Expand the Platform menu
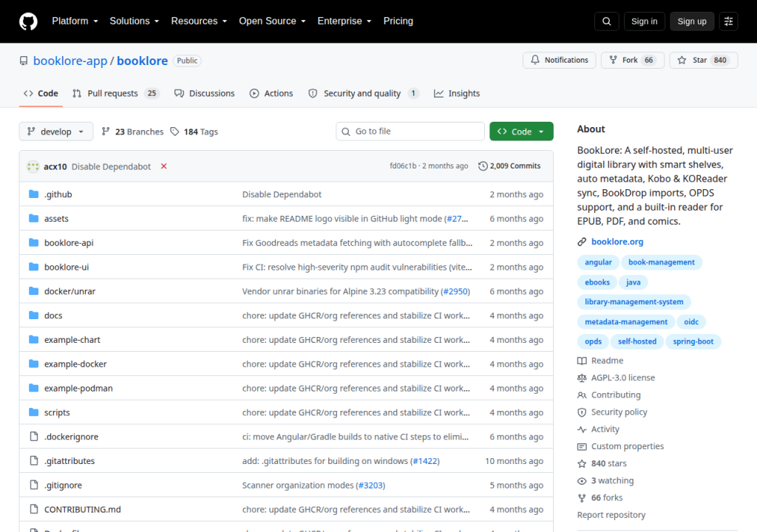The height and width of the screenshot is (532, 757). pyautogui.click(x=75, y=21)
